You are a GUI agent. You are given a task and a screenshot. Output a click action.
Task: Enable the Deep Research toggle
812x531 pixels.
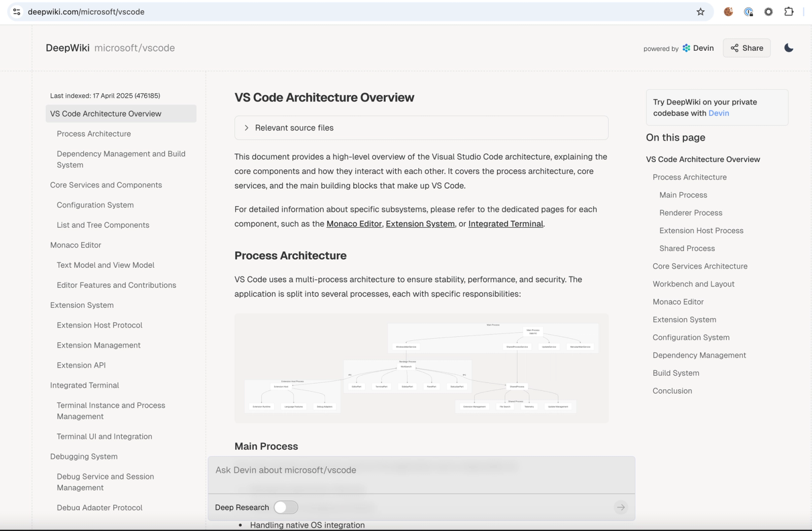click(x=286, y=507)
